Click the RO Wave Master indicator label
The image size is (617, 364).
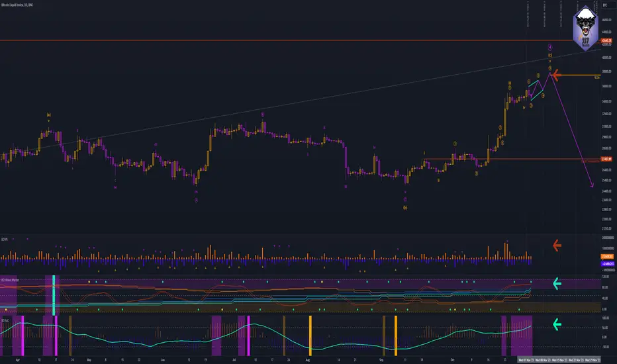point(10,280)
